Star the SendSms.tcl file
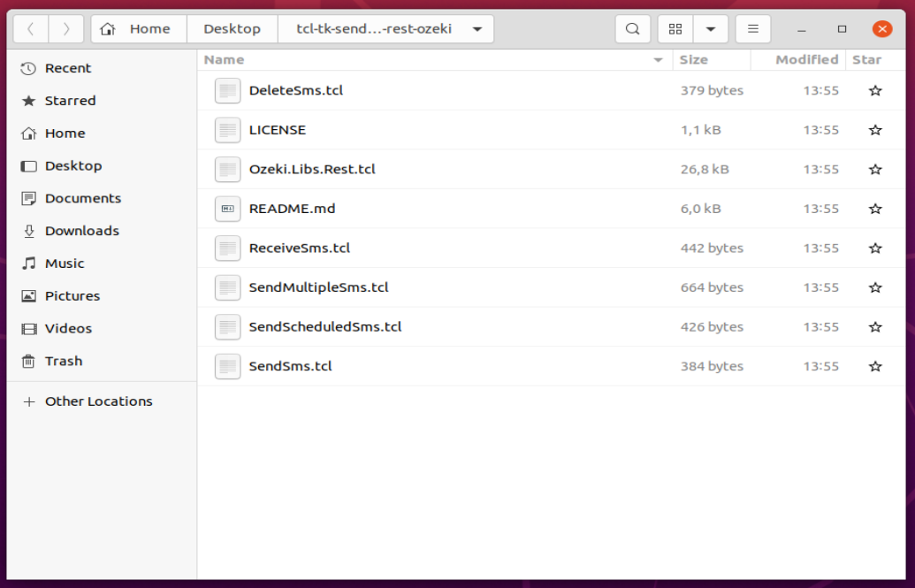 click(875, 366)
